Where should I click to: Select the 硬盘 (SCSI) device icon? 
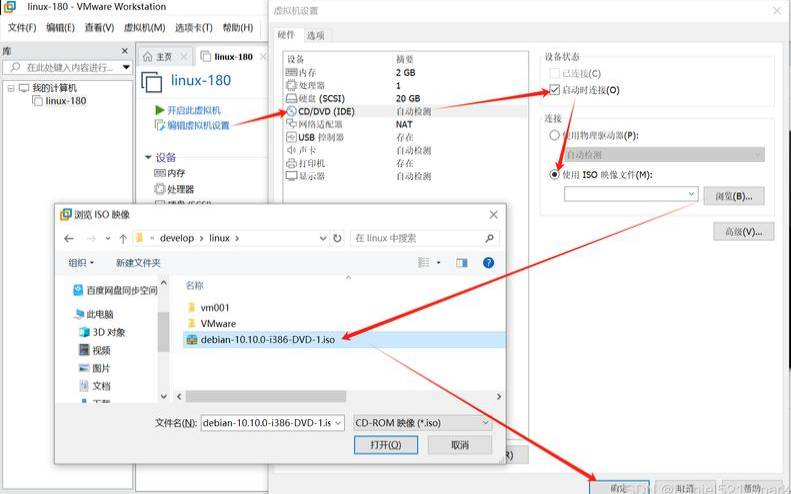[x=292, y=98]
